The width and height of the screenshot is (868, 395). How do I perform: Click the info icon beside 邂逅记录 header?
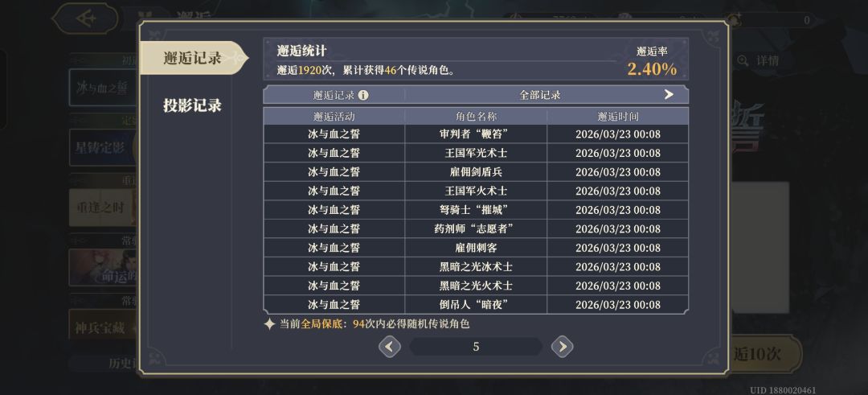[363, 95]
